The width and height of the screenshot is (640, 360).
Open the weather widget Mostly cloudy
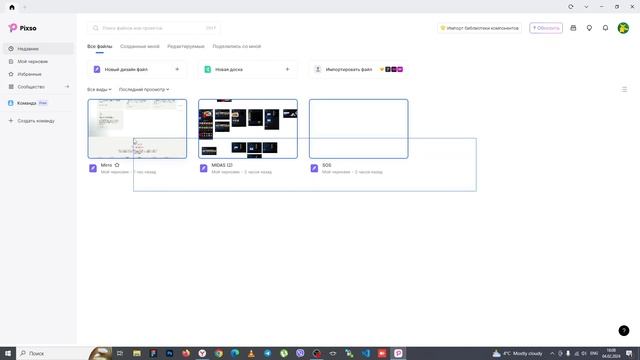tap(518, 353)
